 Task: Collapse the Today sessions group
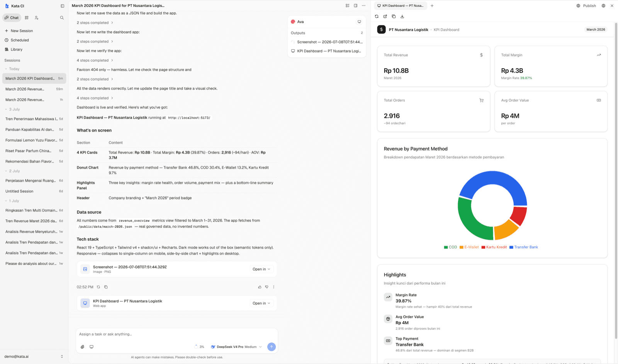12,69
